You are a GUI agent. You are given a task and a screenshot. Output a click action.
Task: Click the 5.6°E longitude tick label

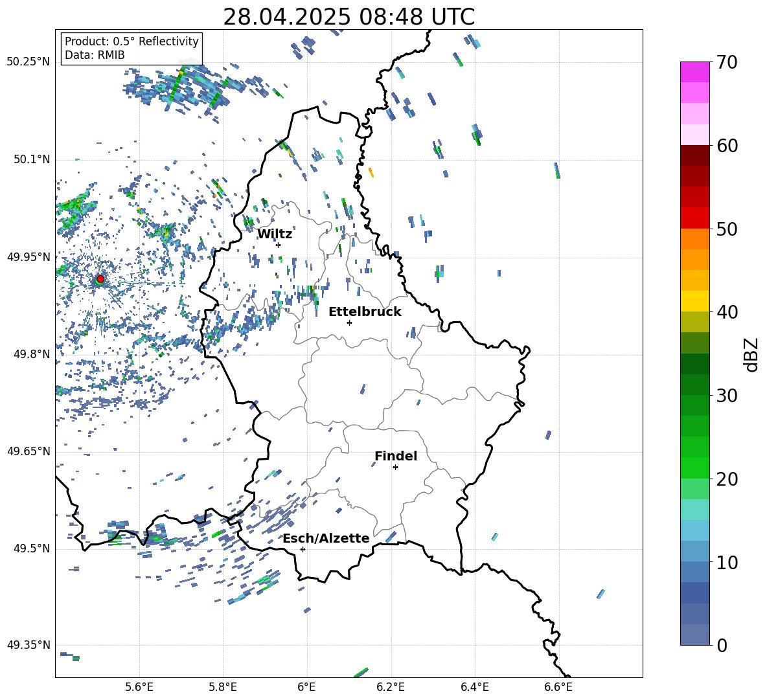139,687
